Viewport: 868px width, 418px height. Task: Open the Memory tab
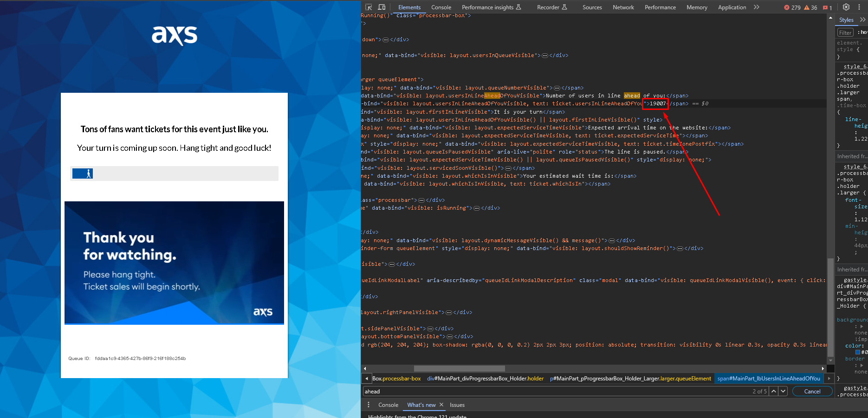(697, 7)
